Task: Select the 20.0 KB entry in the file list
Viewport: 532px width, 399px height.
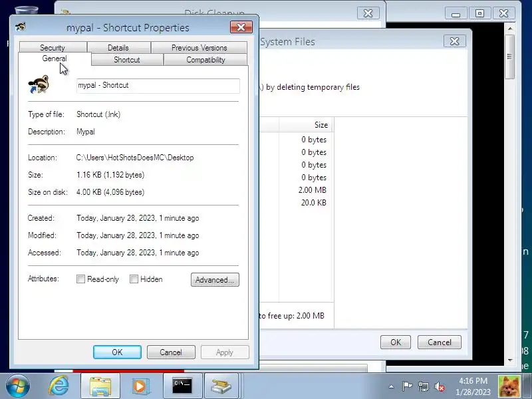Action: 313,203
